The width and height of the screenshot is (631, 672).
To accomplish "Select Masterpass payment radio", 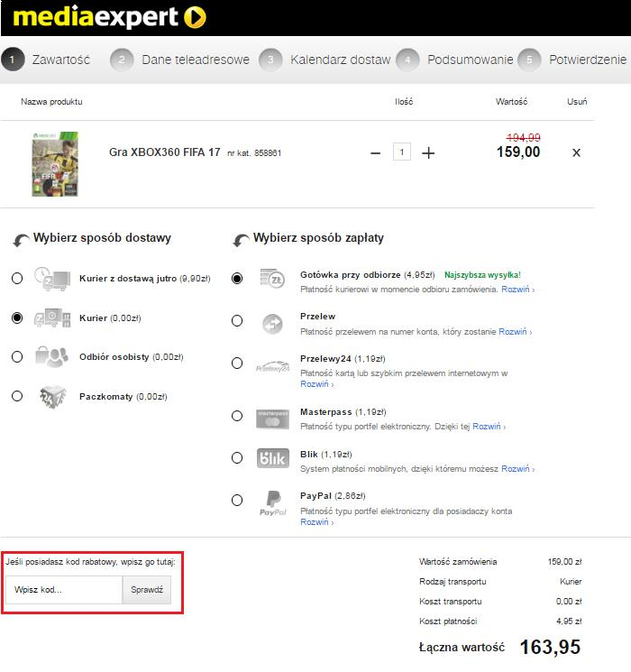I will (237, 416).
